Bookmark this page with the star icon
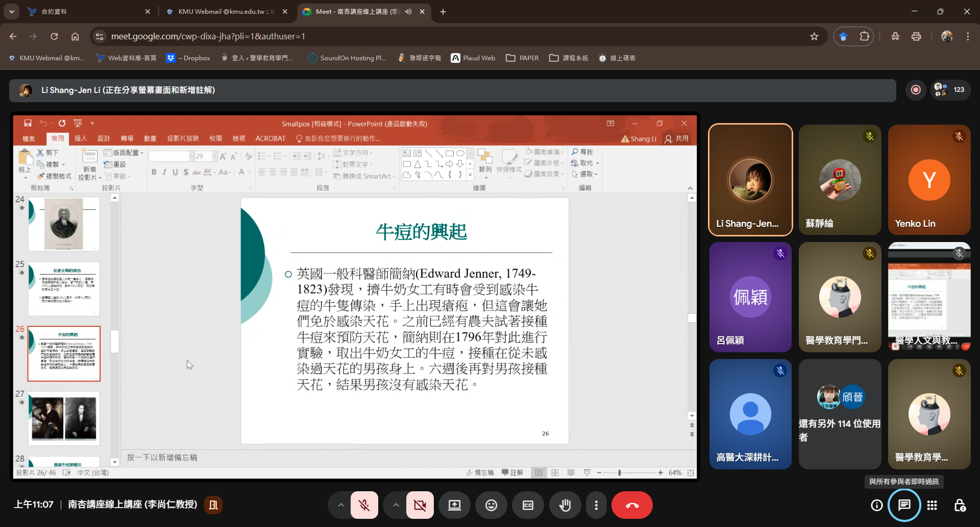This screenshot has width=980, height=527. 814,36
